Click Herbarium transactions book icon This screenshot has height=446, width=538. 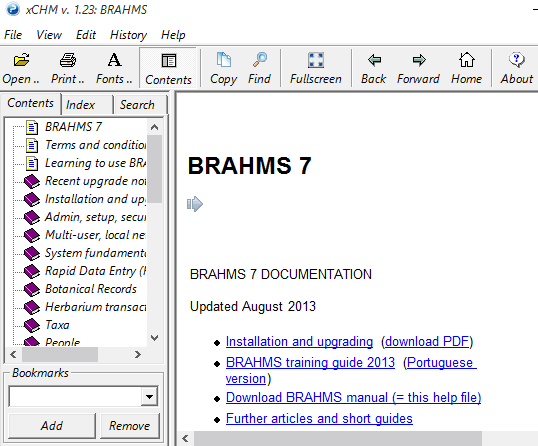[x=32, y=307]
